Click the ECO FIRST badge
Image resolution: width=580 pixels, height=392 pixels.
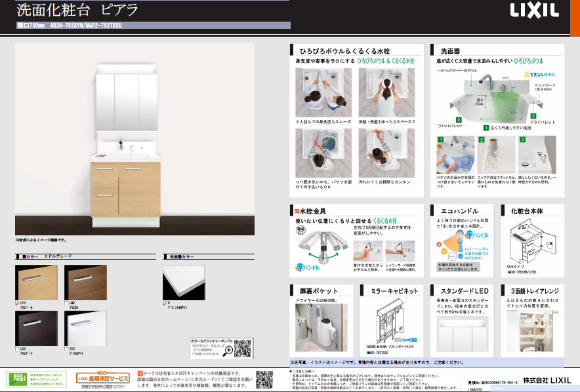(18, 379)
